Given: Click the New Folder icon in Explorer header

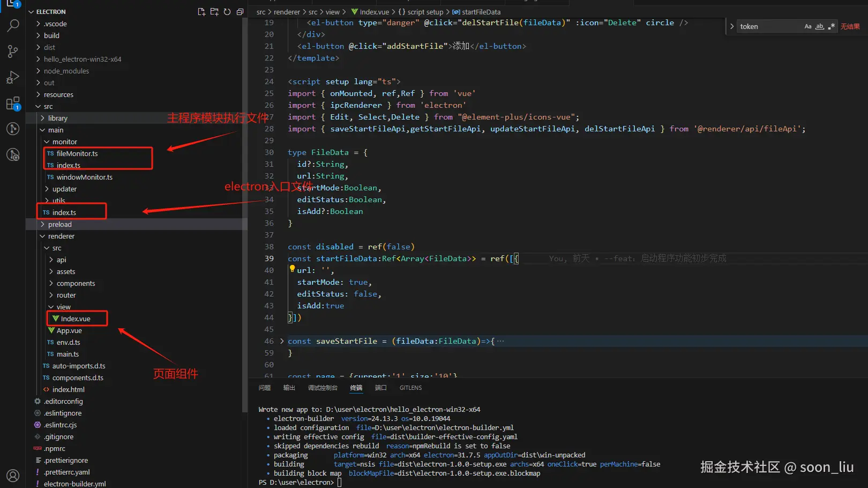Looking at the screenshot, I should click(x=214, y=12).
